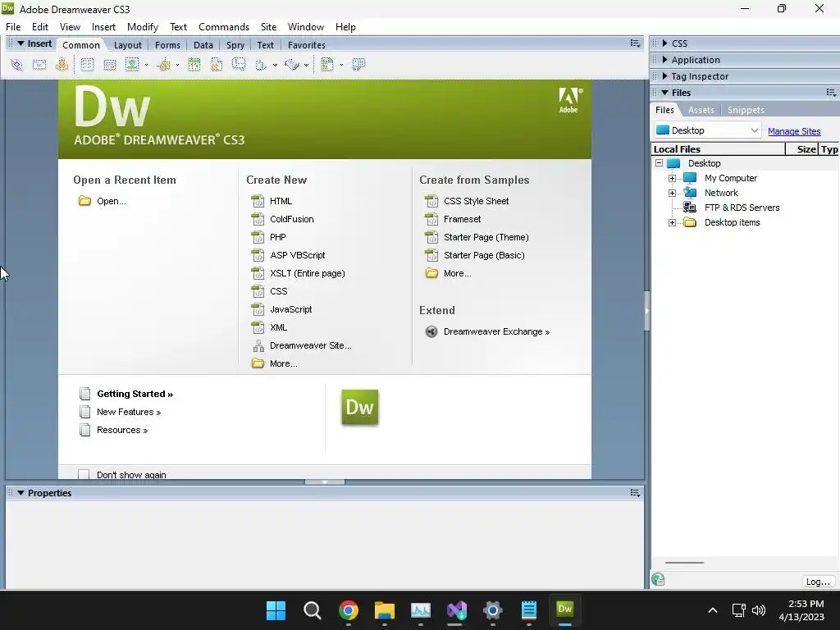Switch to the Forms insert tab
Viewport: 840px width, 630px height.
click(x=167, y=45)
